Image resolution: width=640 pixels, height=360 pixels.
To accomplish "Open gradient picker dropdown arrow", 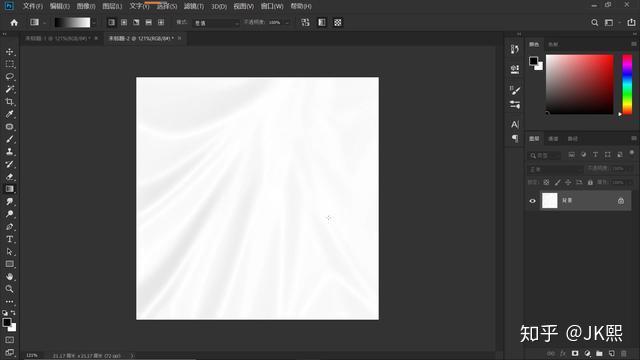I will coord(94,23).
